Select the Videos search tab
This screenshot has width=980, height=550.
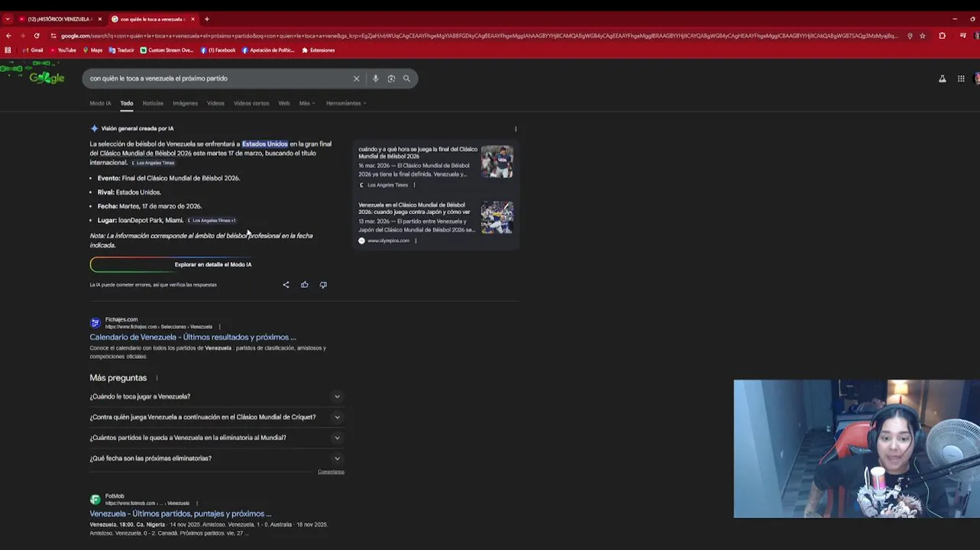tap(215, 103)
